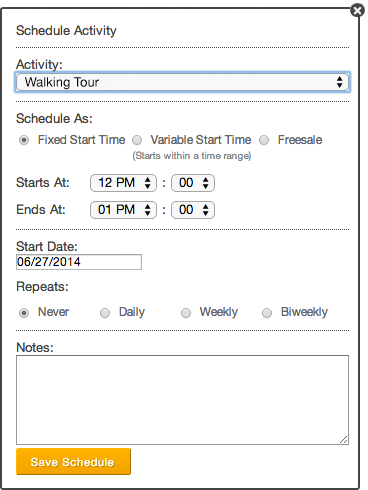The image size is (368, 490).
Task: Click inside the Notes text area
Action: click(x=182, y=400)
